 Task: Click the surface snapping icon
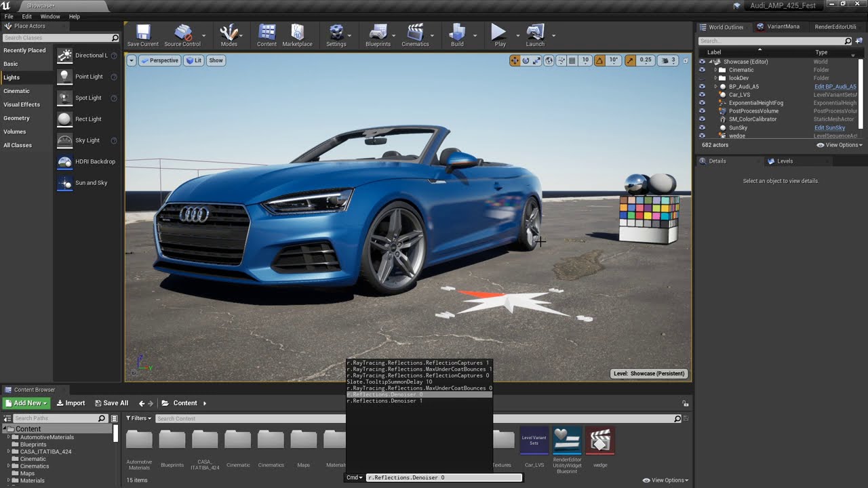pyautogui.click(x=561, y=60)
